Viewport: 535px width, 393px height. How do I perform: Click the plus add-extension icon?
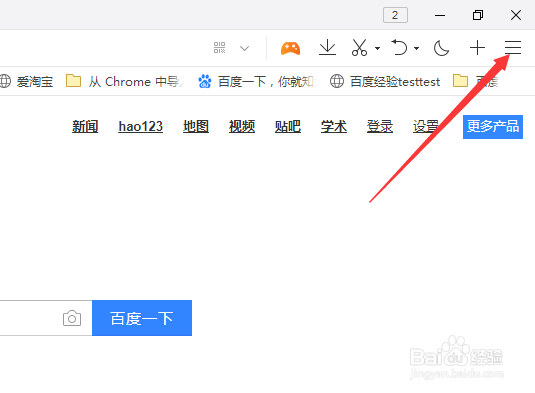(477, 47)
